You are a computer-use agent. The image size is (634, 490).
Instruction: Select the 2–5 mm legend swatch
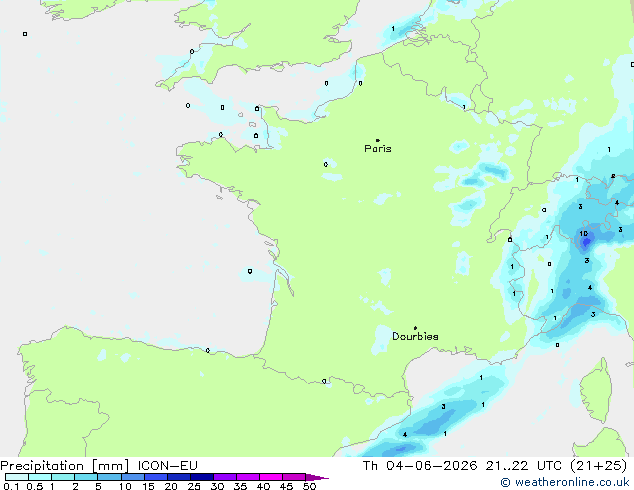tap(86, 477)
